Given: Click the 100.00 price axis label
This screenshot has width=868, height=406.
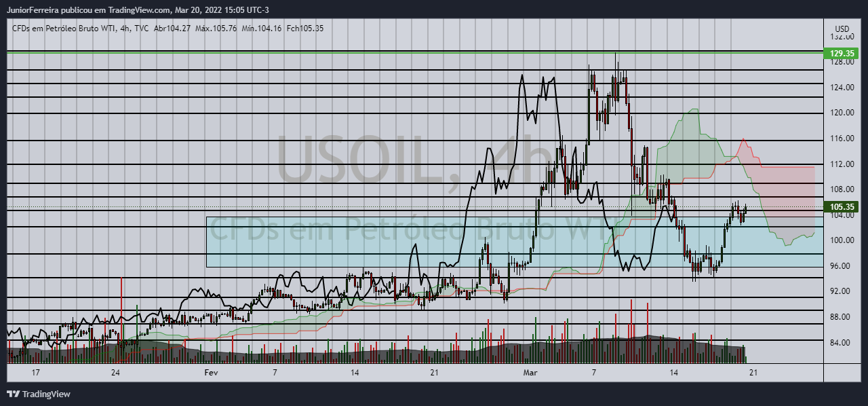Looking at the screenshot, I should coord(843,240).
